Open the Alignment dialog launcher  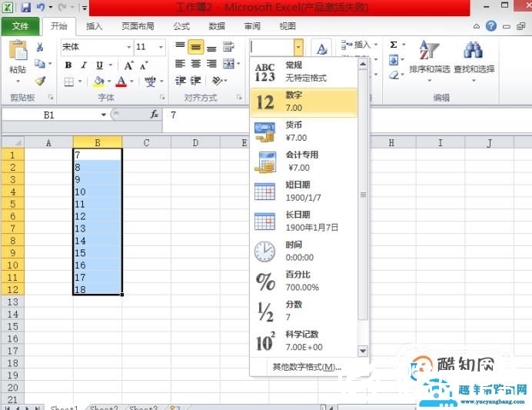click(240, 98)
